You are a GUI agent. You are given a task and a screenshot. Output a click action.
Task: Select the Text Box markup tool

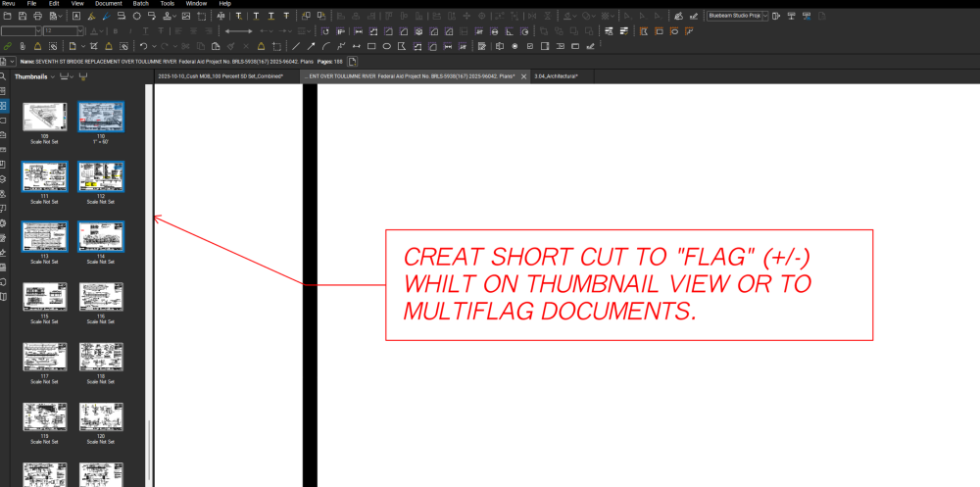coord(76,16)
